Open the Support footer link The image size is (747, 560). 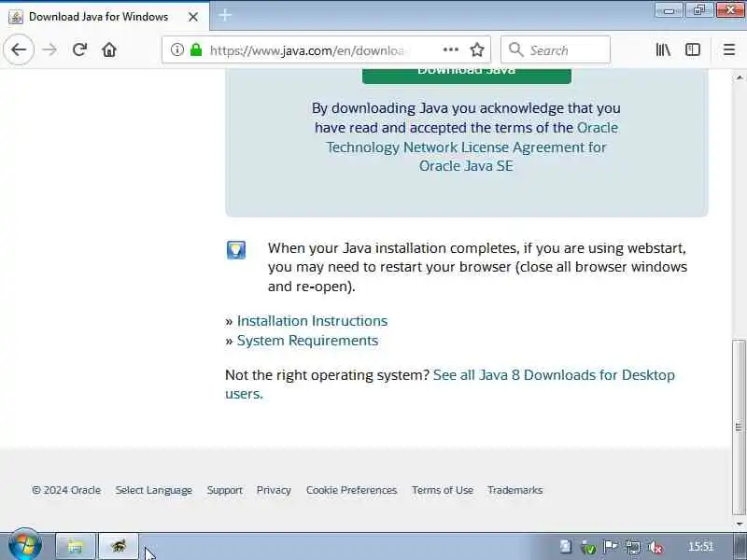pyautogui.click(x=224, y=490)
